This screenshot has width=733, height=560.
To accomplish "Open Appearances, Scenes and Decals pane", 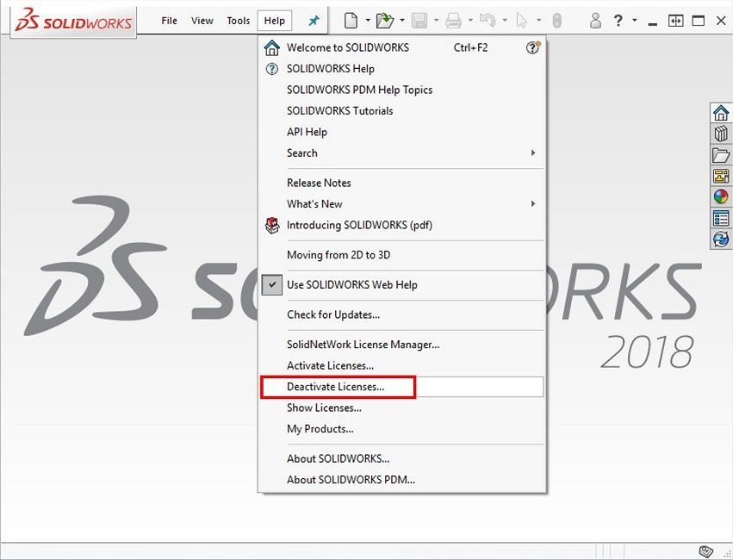I will (x=720, y=196).
